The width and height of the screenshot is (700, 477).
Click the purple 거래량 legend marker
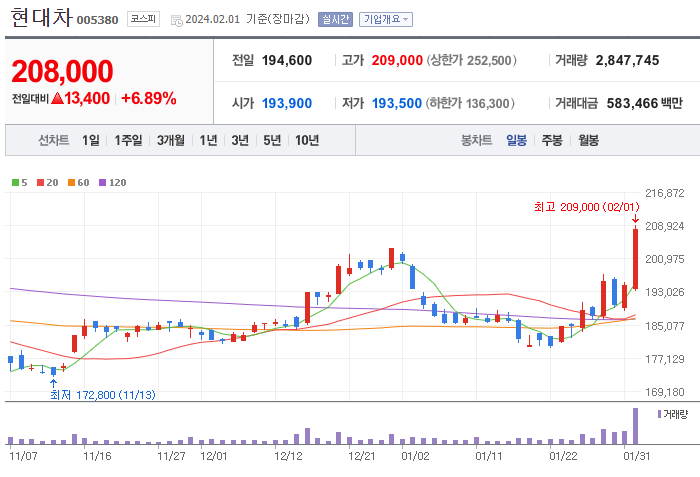point(659,414)
